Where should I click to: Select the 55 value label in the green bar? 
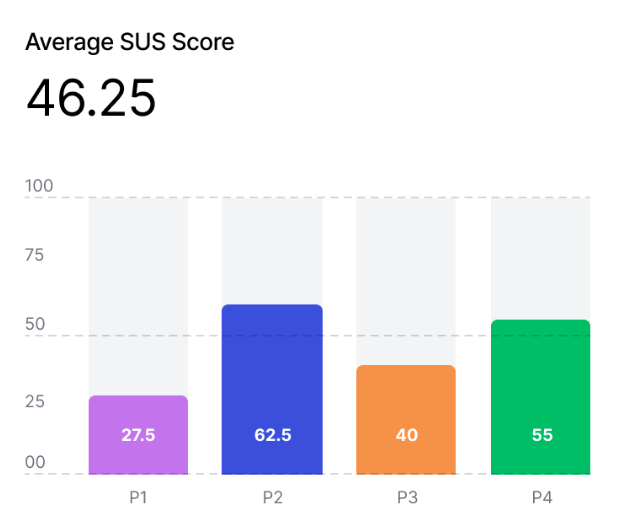541,435
